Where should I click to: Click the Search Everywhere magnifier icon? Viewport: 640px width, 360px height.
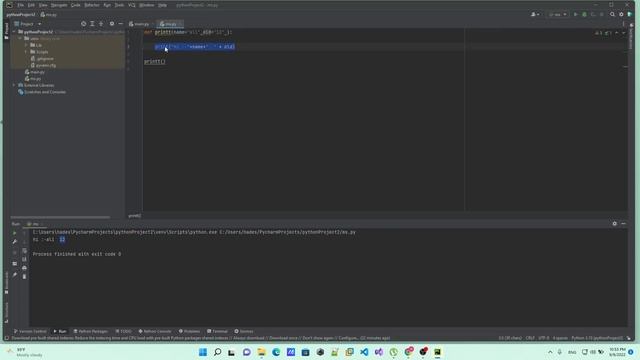click(612, 14)
